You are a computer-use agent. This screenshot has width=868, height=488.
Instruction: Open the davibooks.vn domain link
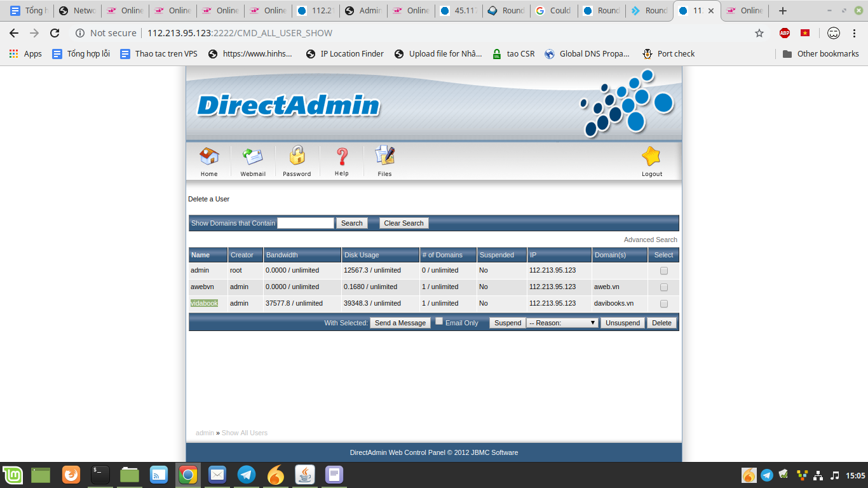pos(614,303)
